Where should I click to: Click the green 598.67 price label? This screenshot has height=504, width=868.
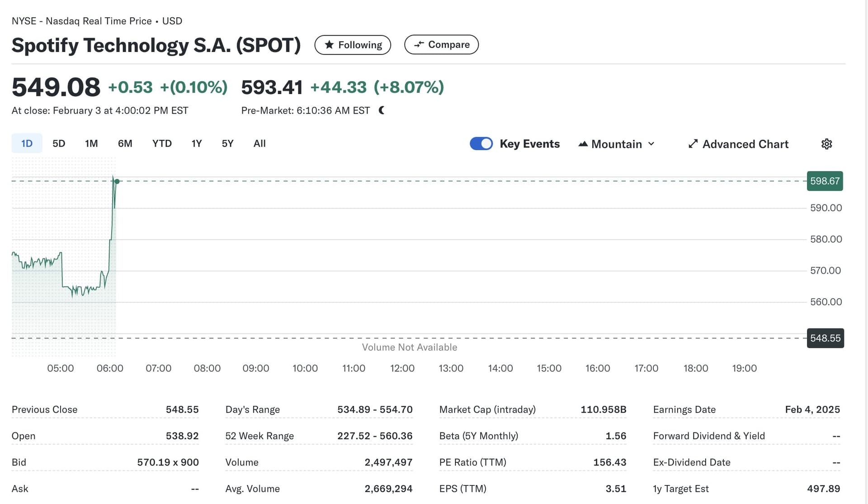[x=825, y=181]
